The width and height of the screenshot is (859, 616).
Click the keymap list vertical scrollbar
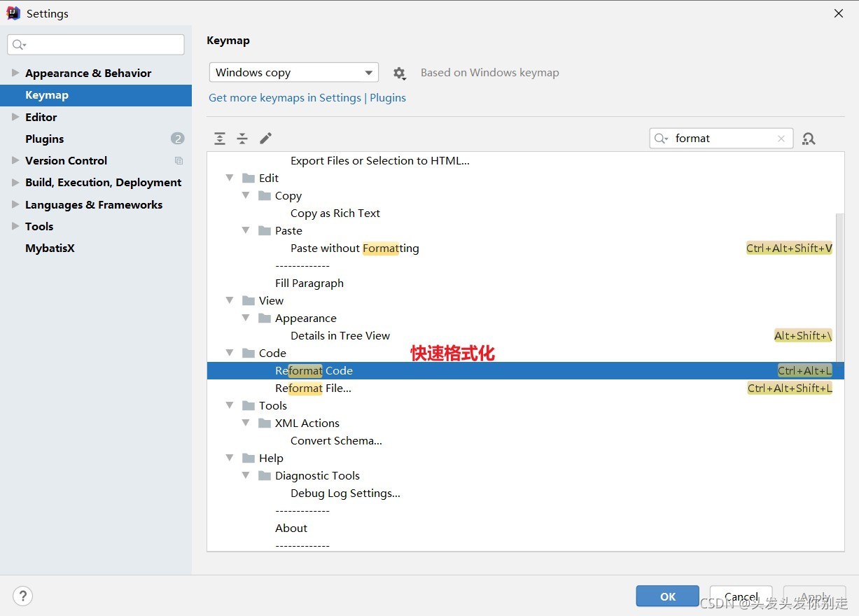coord(840,287)
